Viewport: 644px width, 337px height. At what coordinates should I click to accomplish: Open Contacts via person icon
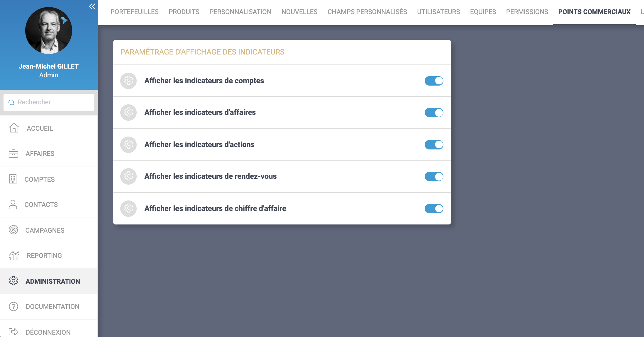pyautogui.click(x=13, y=205)
